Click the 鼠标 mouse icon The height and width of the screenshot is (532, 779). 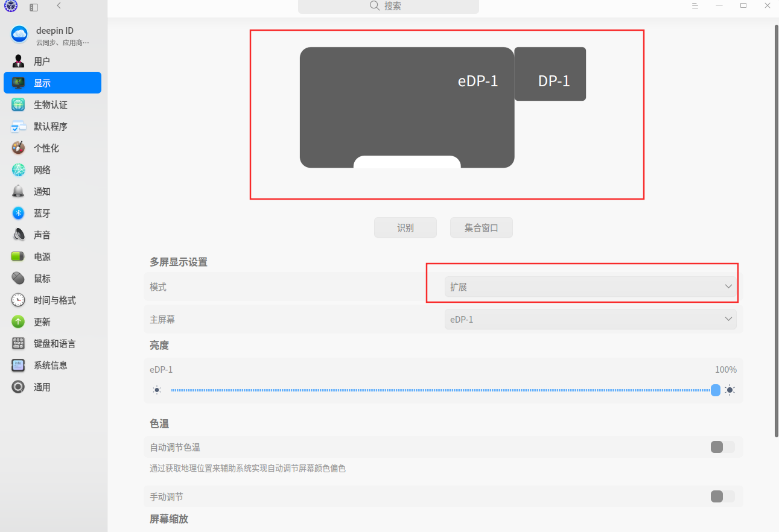coord(18,278)
